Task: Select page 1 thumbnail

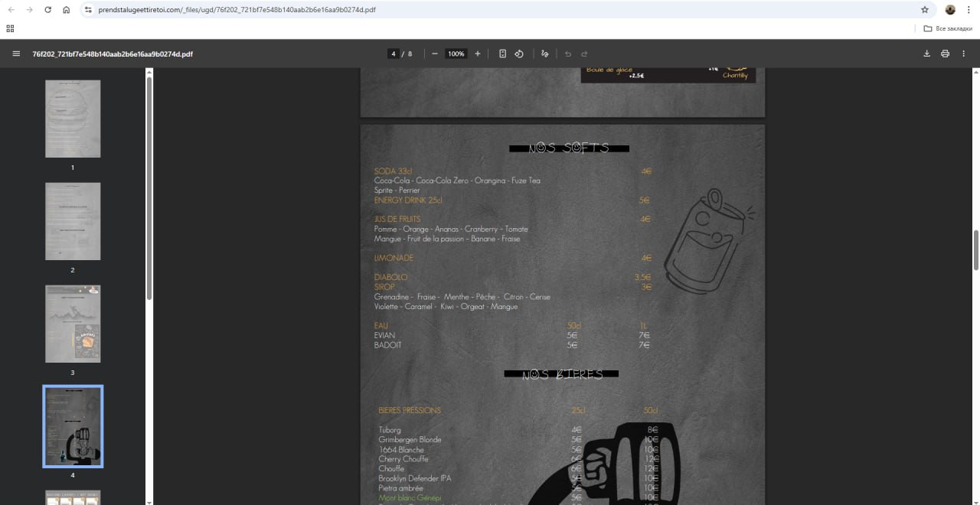Action: click(73, 119)
